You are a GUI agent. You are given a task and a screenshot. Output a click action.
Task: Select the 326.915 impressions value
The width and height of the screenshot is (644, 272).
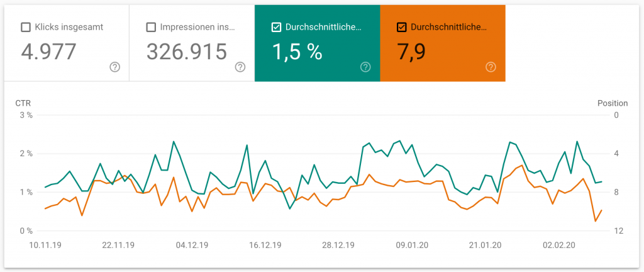[x=187, y=52]
